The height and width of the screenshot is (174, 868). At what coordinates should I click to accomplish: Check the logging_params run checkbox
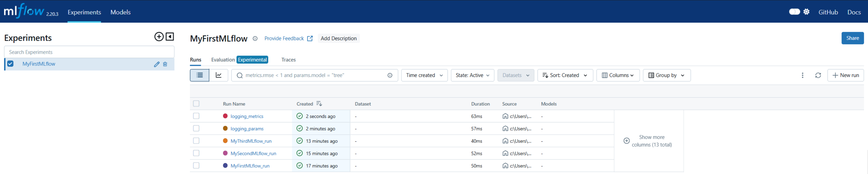196,129
